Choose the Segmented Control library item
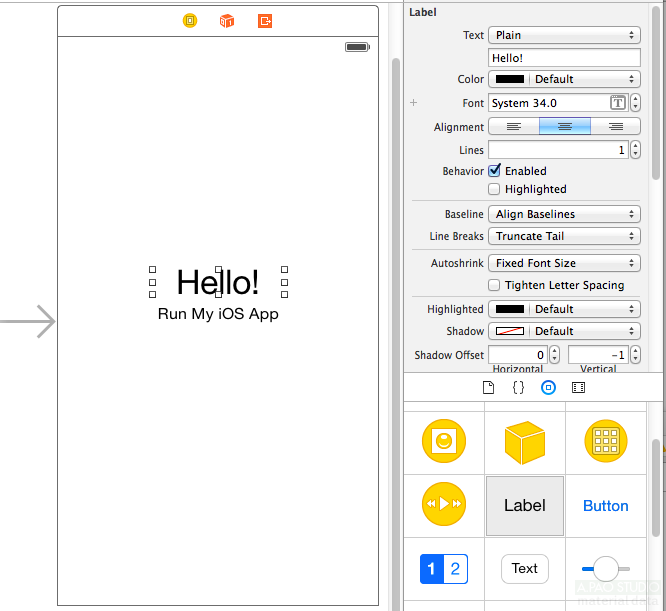 443,569
